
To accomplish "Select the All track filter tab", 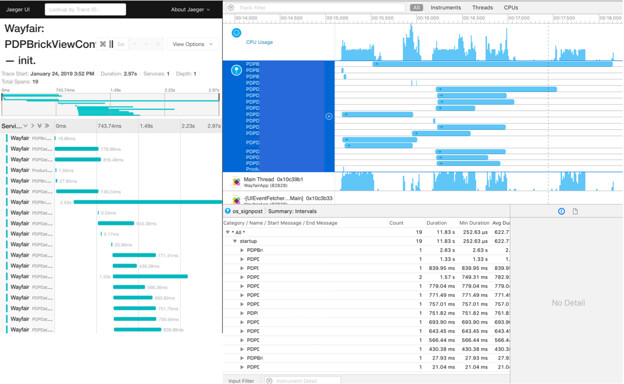I will click(x=416, y=8).
